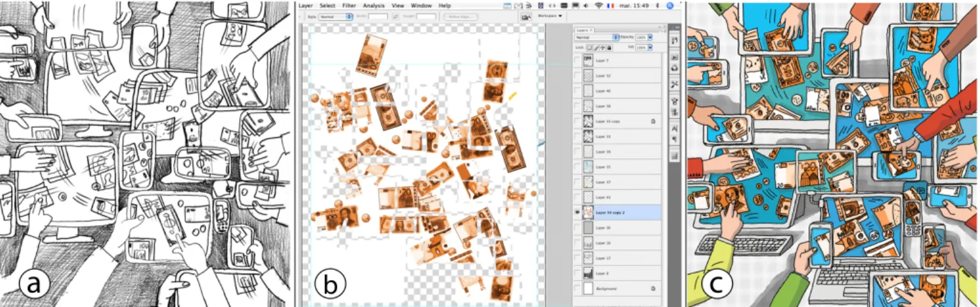Click the French flag input menu

(x=611, y=6)
